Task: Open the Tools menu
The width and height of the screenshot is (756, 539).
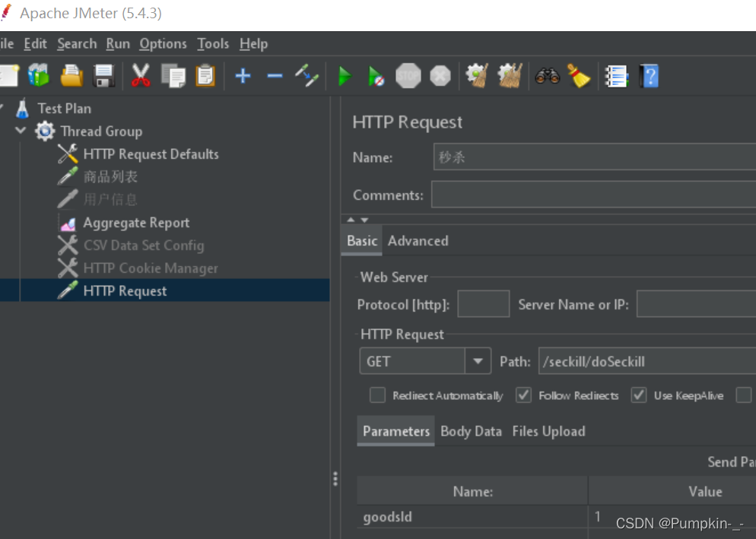Action: click(213, 44)
